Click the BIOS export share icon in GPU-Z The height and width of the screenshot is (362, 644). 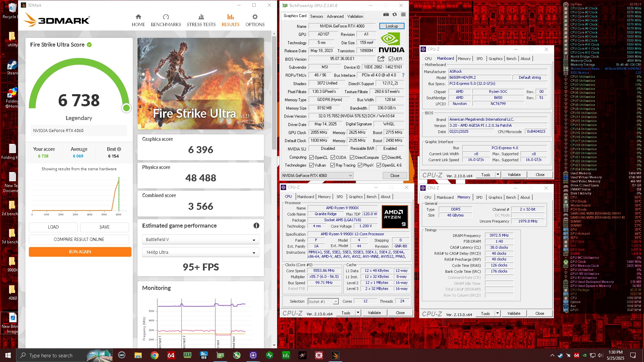click(x=381, y=59)
